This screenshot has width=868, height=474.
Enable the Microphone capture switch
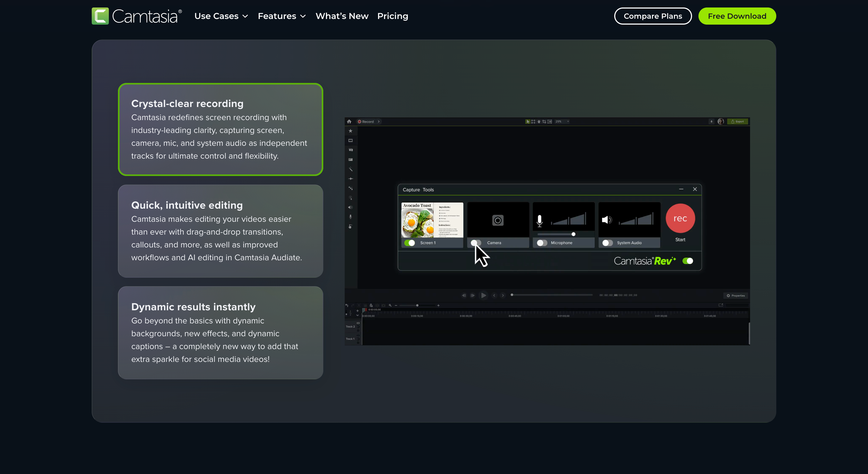[x=542, y=243]
